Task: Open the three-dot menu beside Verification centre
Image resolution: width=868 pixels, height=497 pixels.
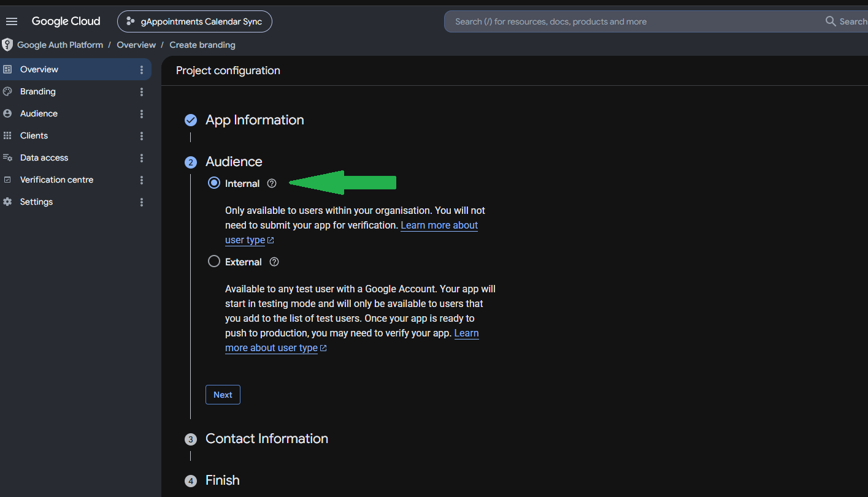Action: 142,180
